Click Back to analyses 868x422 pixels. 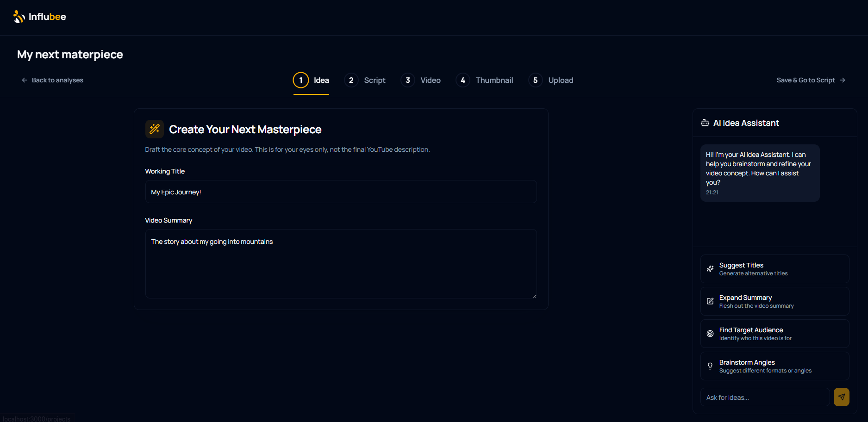tap(57, 80)
